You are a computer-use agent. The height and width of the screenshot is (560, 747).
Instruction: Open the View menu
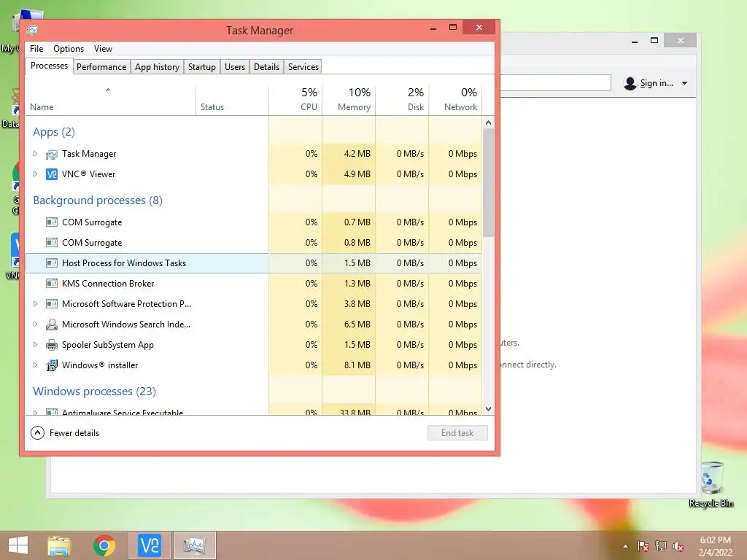[103, 49]
